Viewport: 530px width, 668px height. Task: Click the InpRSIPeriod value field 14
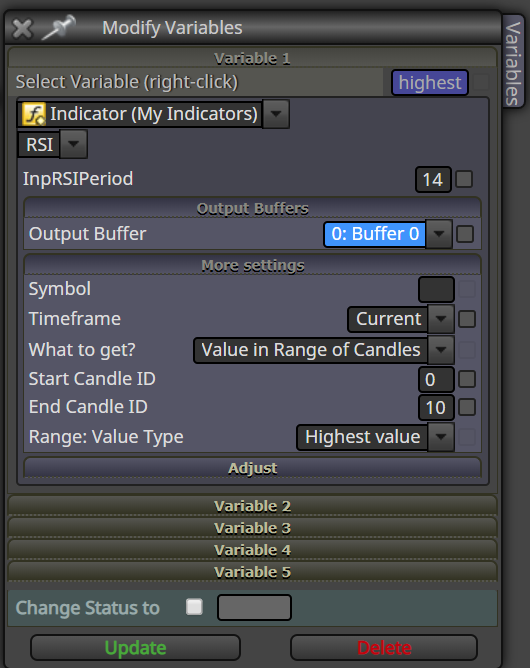point(433,179)
